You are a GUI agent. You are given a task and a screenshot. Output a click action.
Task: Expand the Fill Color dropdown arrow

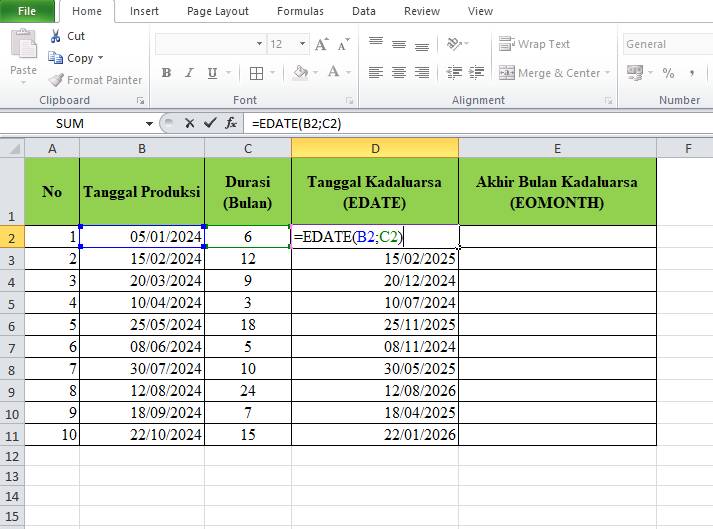coord(315,73)
